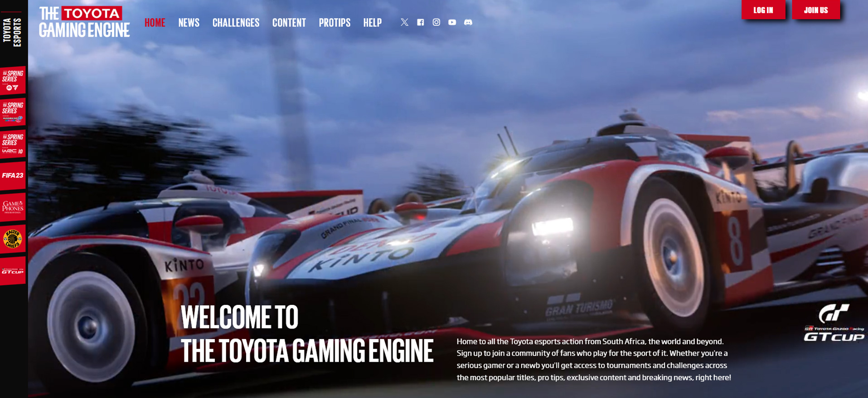Click the Toyota Gazoo Racing GT Cup logo

[834, 324]
